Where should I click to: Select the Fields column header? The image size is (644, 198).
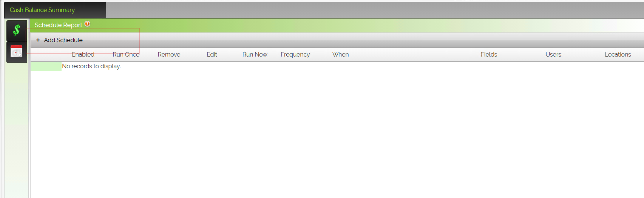(489, 55)
